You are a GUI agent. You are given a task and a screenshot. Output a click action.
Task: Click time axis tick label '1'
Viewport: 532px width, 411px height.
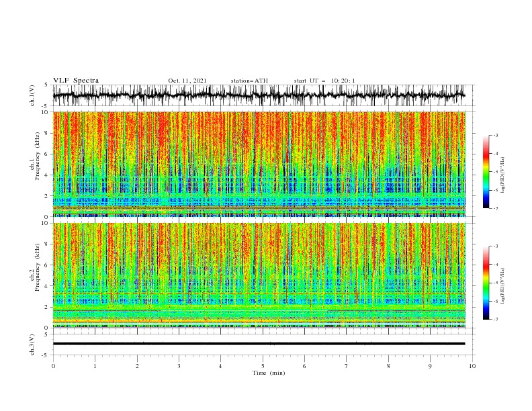point(95,366)
